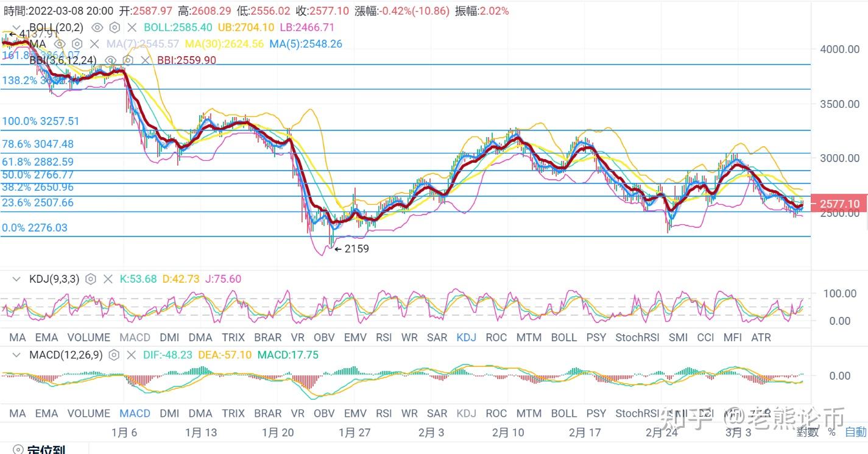This screenshot has height=454, width=868.
Task: Select CCI tab below the KDJ chart
Action: coord(706,337)
